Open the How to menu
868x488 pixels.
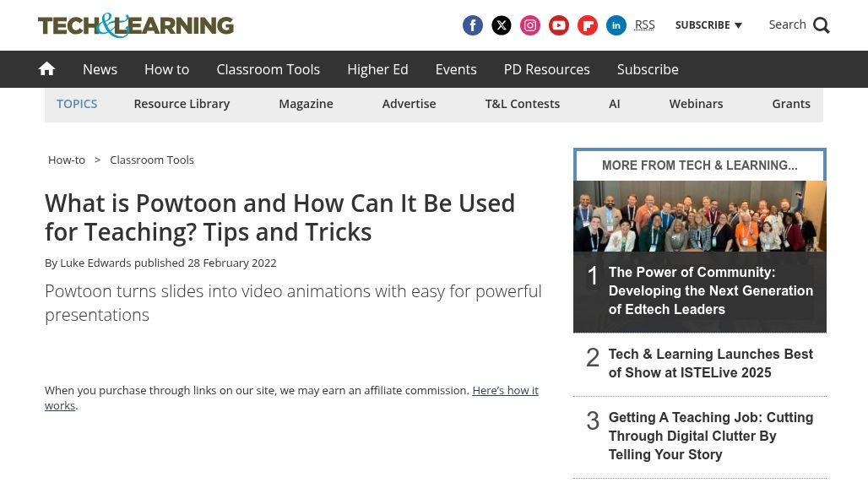pyautogui.click(x=166, y=69)
